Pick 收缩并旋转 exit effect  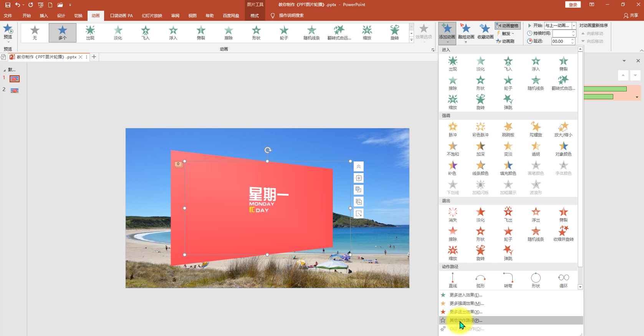(563, 234)
